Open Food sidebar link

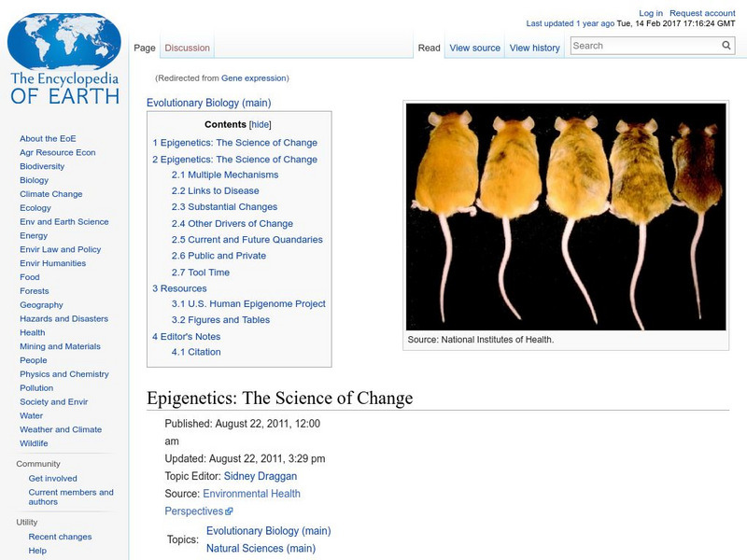click(30, 276)
